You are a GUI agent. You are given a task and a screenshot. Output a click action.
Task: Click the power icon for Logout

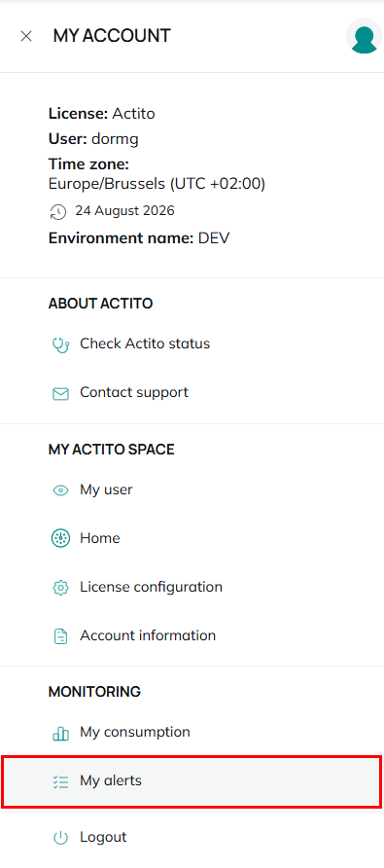point(60,838)
